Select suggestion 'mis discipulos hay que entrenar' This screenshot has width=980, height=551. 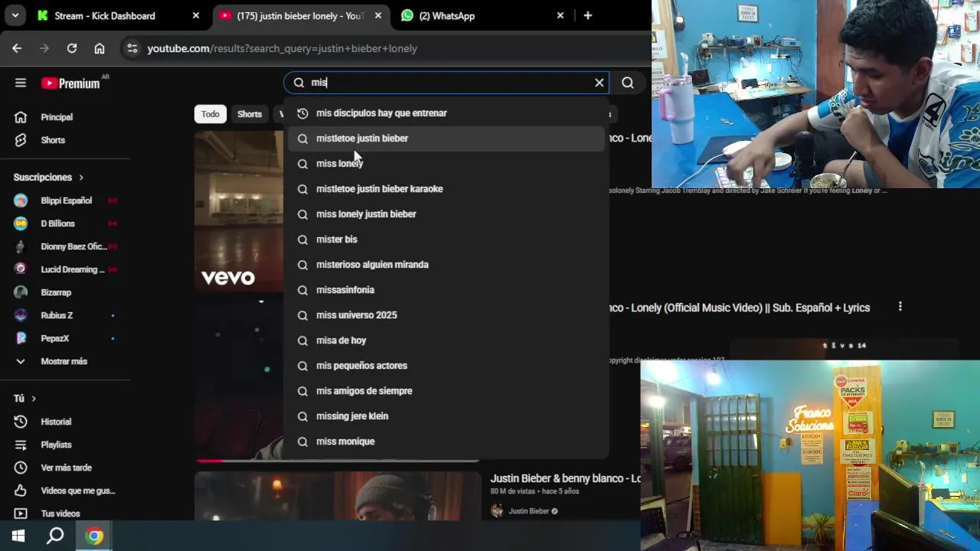(446, 113)
